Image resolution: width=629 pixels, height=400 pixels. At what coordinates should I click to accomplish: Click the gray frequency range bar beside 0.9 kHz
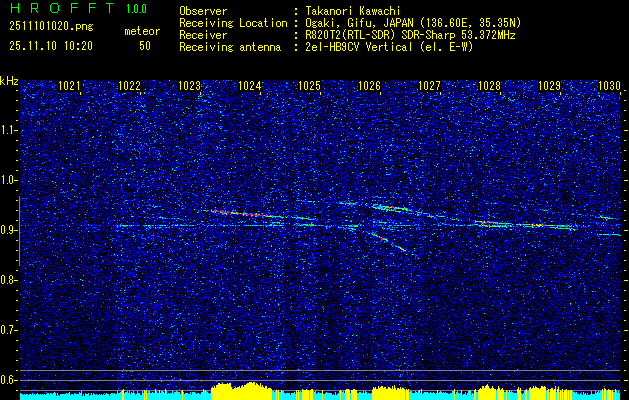pyautogui.click(x=19, y=231)
